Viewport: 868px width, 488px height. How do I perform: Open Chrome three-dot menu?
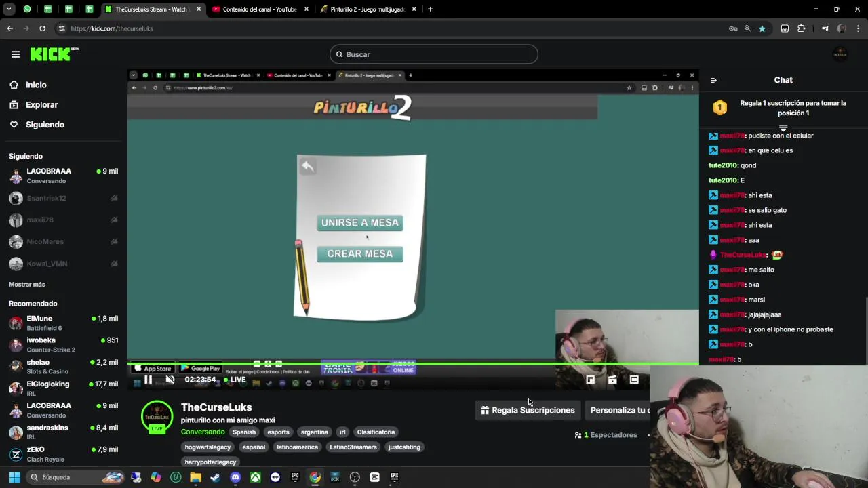click(859, 28)
